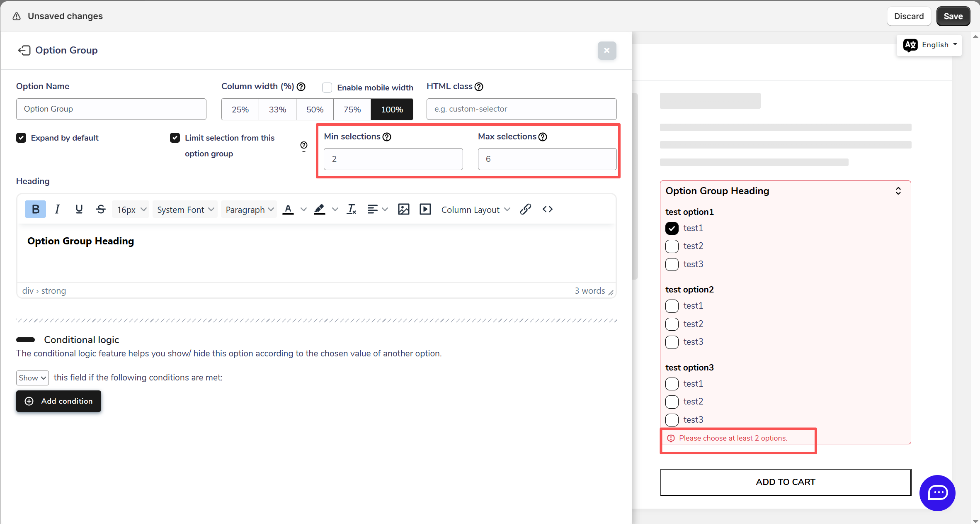The image size is (980, 524).
Task: Click the strikethrough formatting icon
Action: [100, 210]
